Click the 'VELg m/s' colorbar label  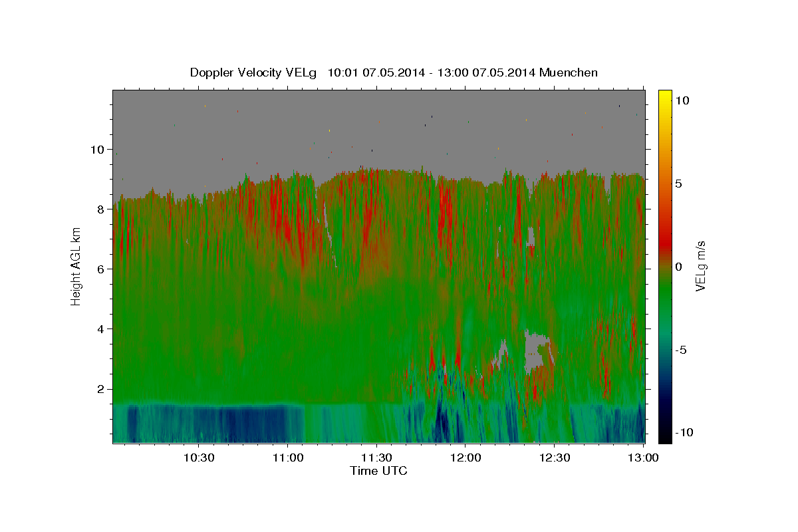700,266
